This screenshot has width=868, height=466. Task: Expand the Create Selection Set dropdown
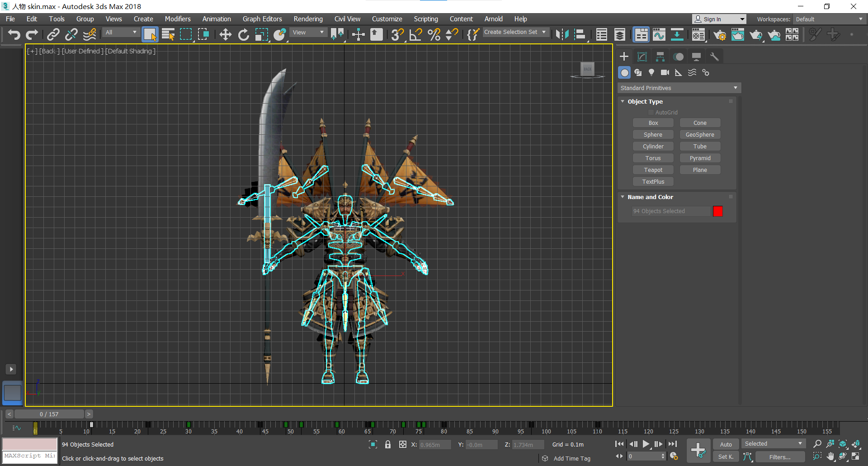tap(544, 32)
